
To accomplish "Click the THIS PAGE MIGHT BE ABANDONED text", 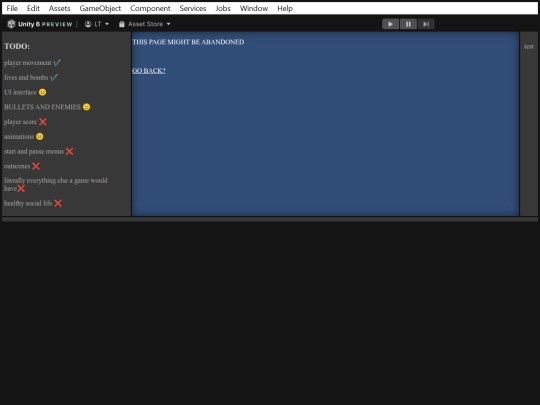I will (188, 42).
